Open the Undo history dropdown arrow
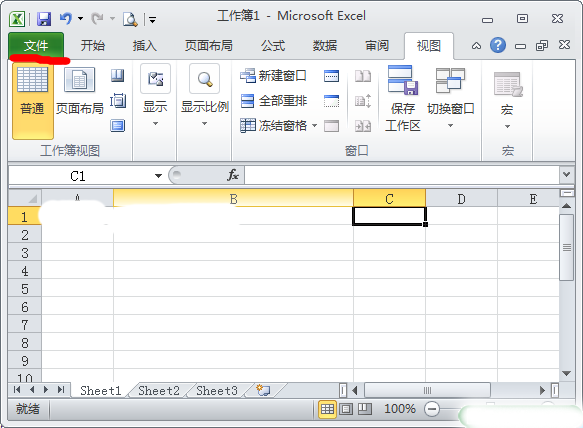This screenshot has width=583, height=428. [80, 18]
